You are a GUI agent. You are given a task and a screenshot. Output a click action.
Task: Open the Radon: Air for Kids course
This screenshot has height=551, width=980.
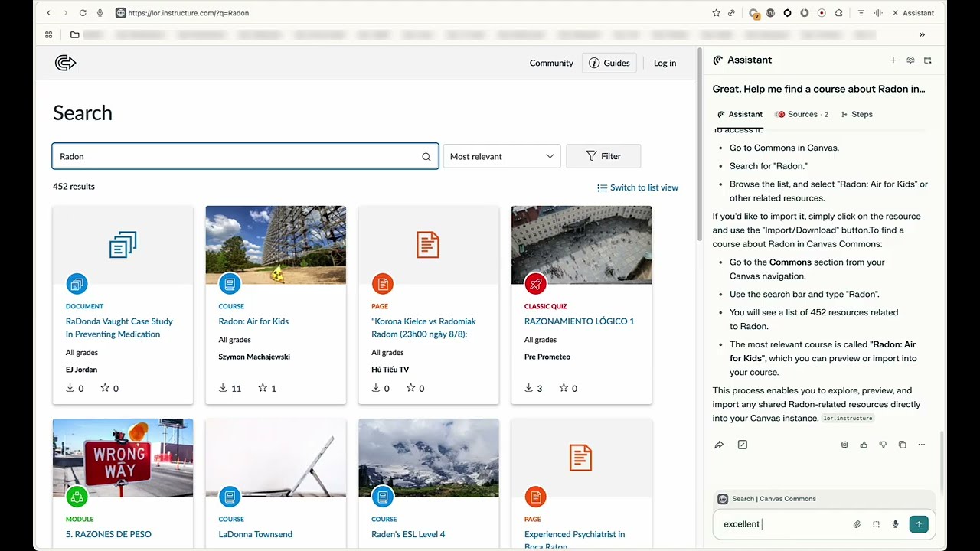(x=253, y=321)
